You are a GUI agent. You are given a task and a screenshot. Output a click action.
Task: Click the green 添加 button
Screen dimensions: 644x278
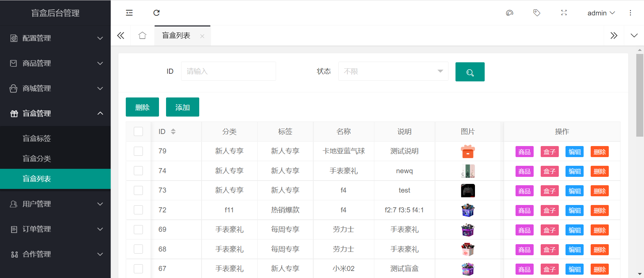pos(182,107)
